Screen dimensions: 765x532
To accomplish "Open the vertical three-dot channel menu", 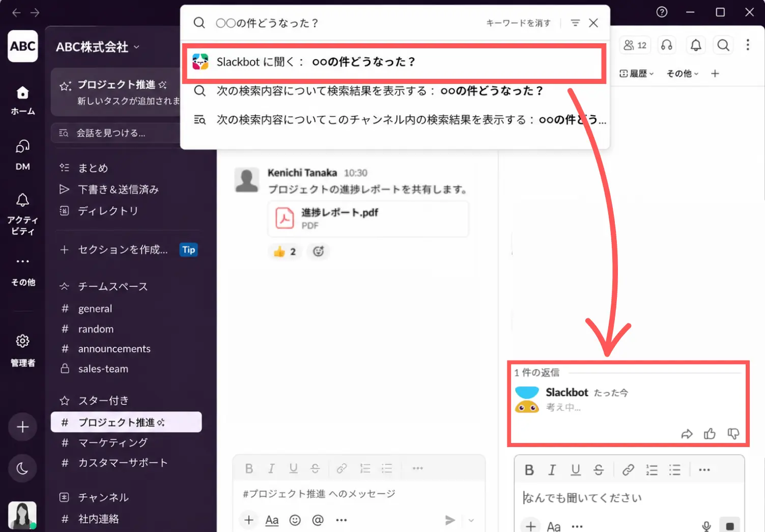I will (748, 45).
